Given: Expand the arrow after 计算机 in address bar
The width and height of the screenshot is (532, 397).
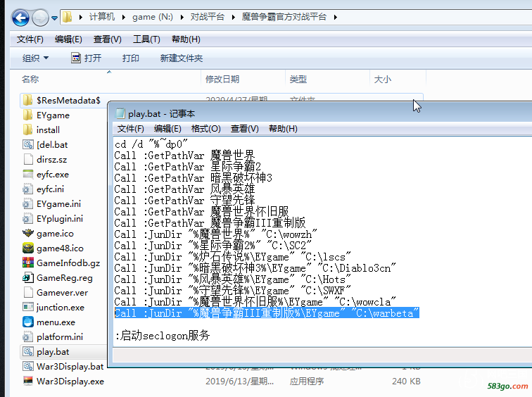Looking at the screenshot, I should (x=124, y=17).
